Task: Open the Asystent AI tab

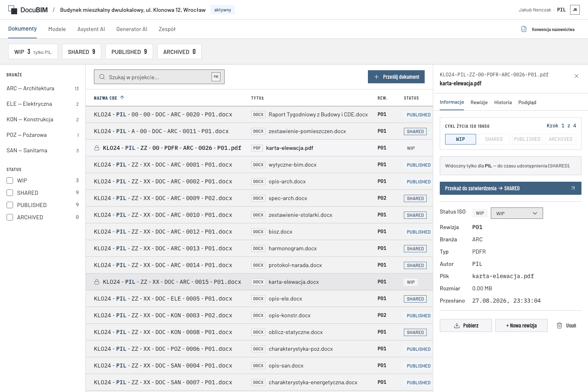Action: pyautogui.click(x=91, y=29)
